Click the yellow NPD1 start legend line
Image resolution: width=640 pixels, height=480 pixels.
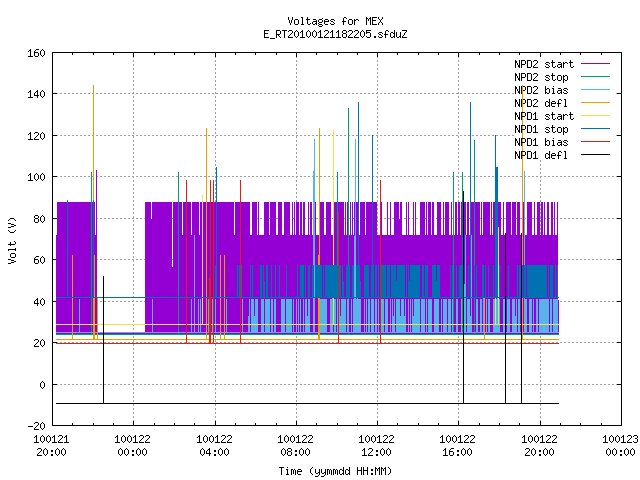click(x=595, y=116)
